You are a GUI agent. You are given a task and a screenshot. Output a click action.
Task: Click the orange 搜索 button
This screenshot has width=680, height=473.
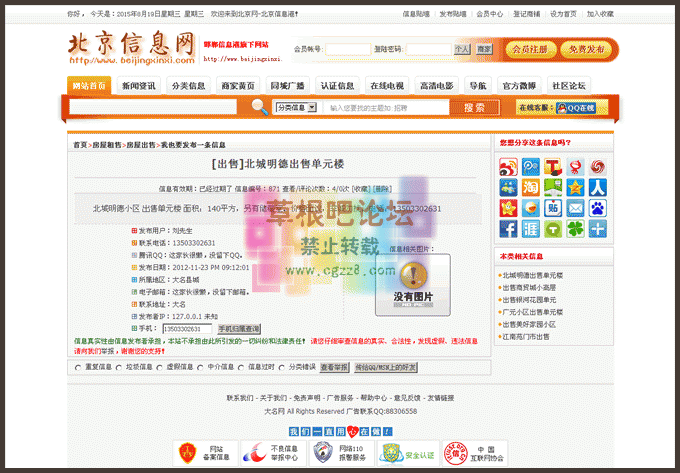coord(474,108)
